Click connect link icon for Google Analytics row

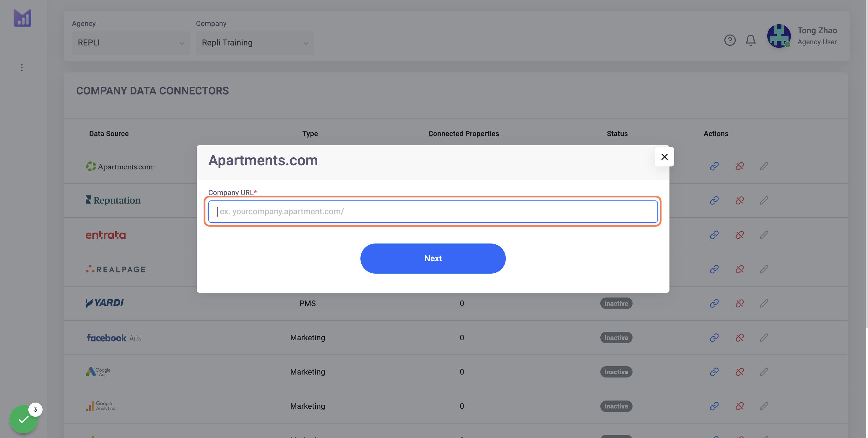pos(714,406)
